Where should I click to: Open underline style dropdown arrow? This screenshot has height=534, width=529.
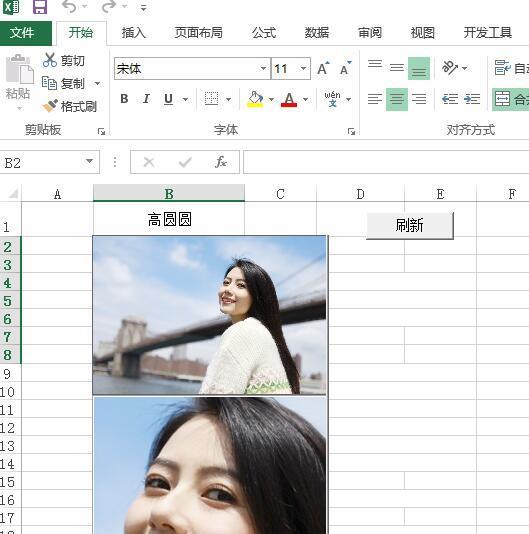(185, 99)
